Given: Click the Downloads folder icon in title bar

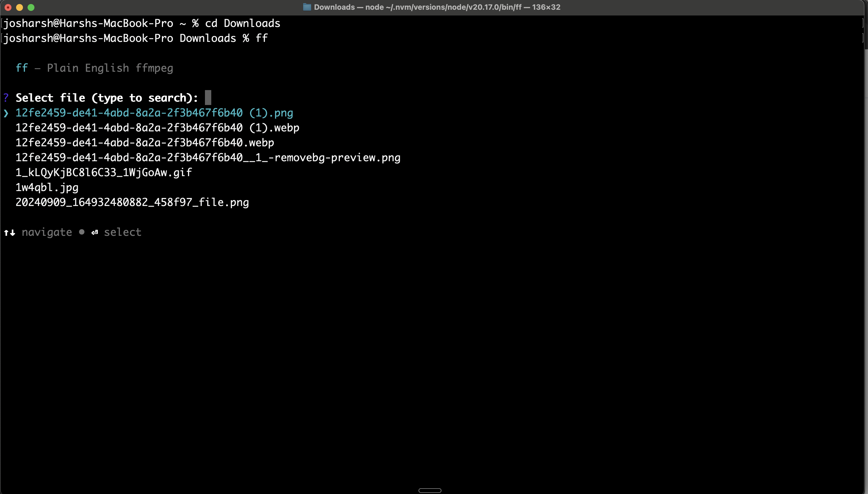Looking at the screenshot, I should click(307, 7).
